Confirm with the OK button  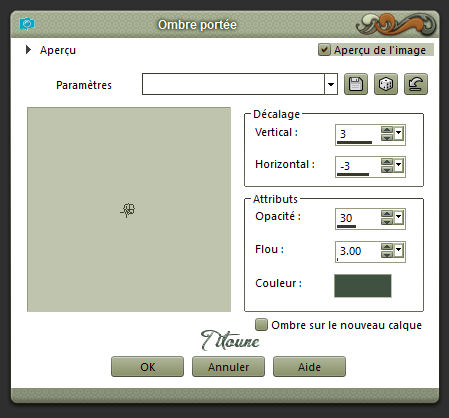click(147, 367)
